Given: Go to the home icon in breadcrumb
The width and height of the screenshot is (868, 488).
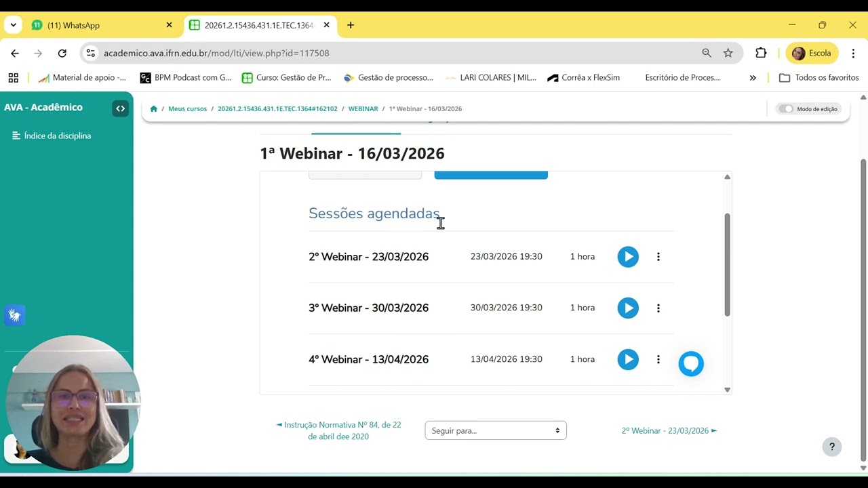Looking at the screenshot, I should tap(154, 108).
